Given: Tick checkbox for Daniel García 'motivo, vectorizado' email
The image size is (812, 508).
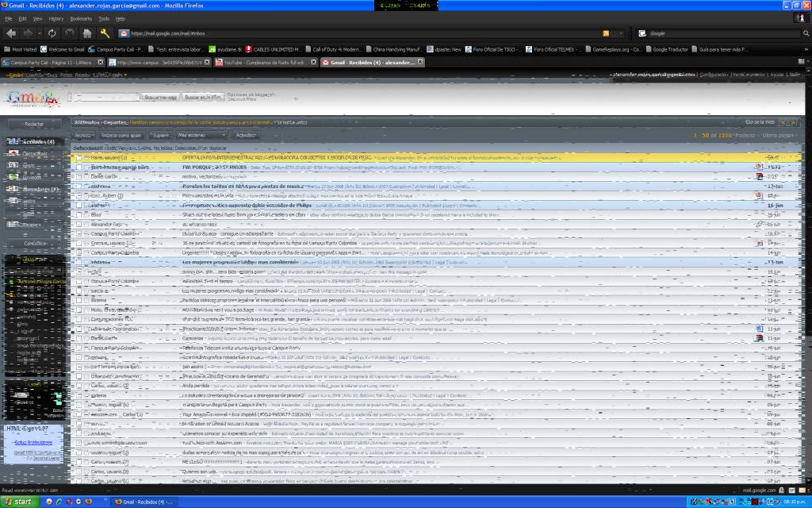Looking at the screenshot, I should click(79, 177).
